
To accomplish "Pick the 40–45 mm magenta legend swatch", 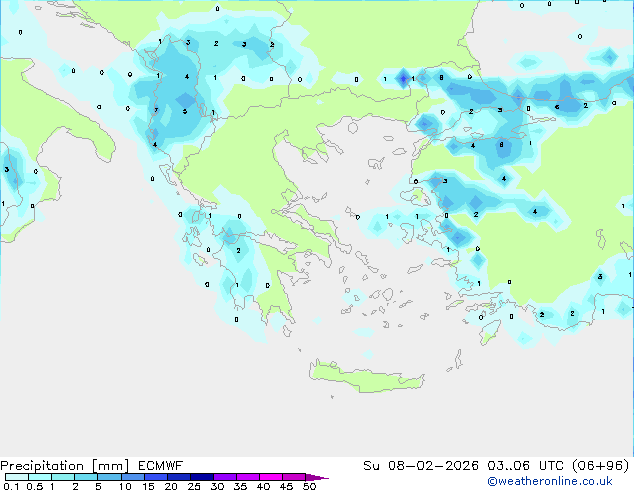I will coord(271,477).
